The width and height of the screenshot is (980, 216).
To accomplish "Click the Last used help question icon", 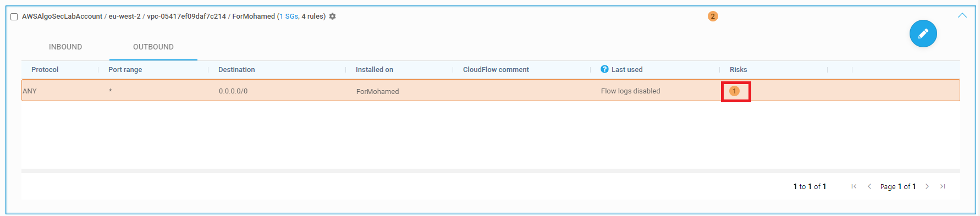I will [x=604, y=69].
